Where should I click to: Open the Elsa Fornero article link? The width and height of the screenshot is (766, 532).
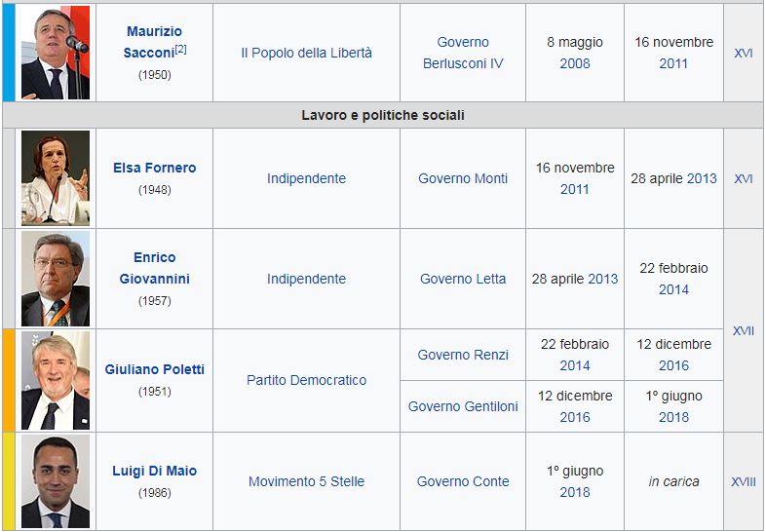154,168
